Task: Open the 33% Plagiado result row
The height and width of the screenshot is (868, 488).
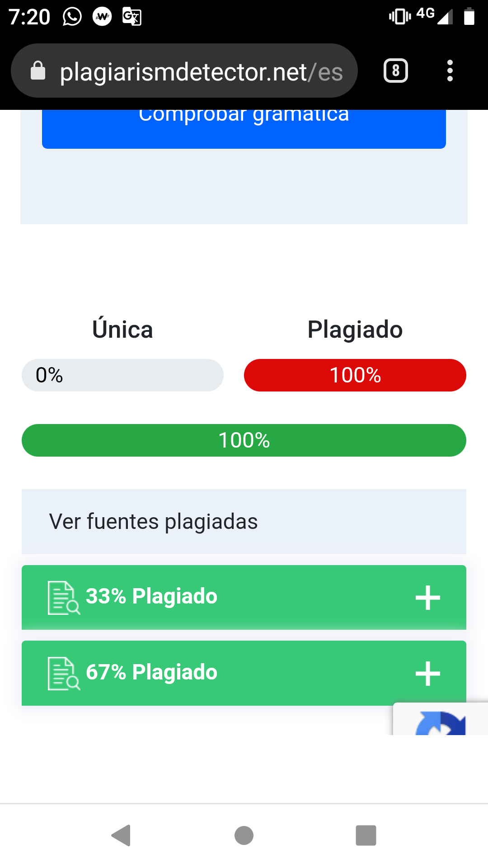Action: (x=244, y=597)
